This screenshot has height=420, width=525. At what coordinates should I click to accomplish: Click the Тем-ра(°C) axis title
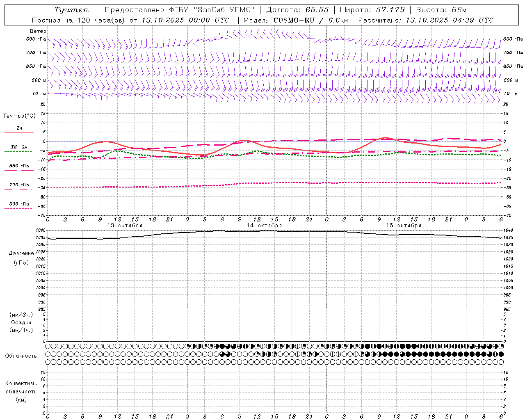coord(19,116)
